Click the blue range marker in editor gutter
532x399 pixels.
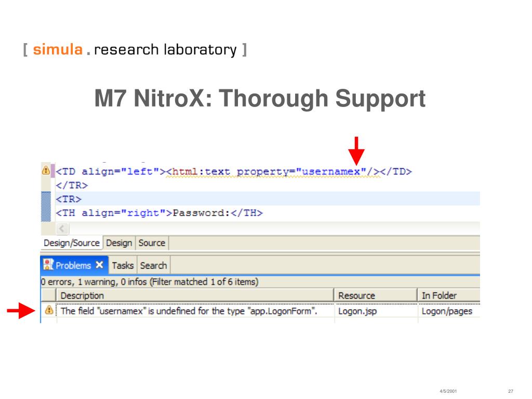(x=46, y=206)
